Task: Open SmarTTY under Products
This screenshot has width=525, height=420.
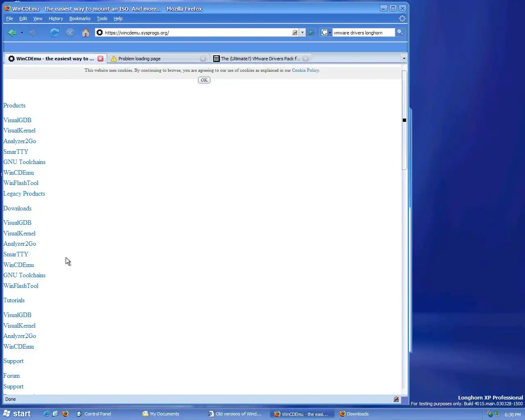Action: pos(16,152)
